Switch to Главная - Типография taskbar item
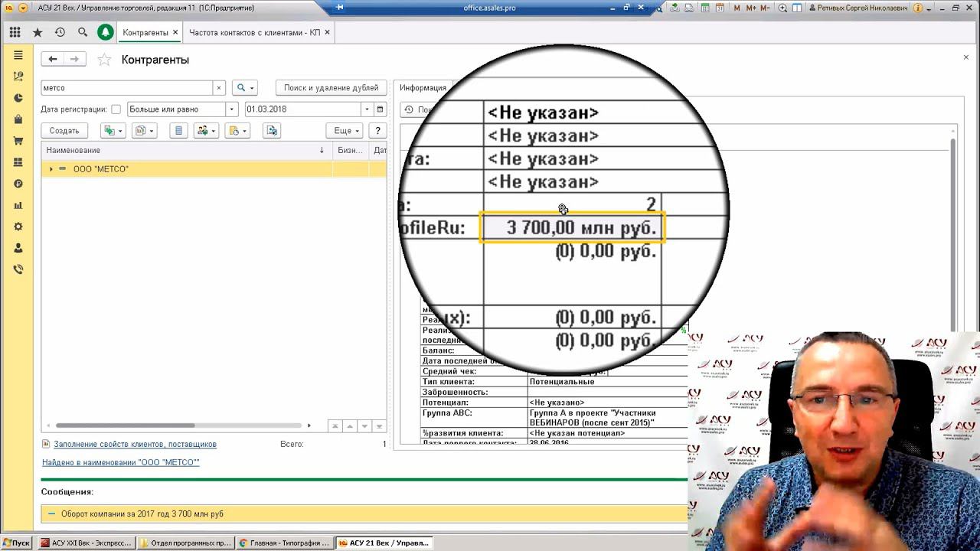The image size is (980, 551). (x=284, y=543)
